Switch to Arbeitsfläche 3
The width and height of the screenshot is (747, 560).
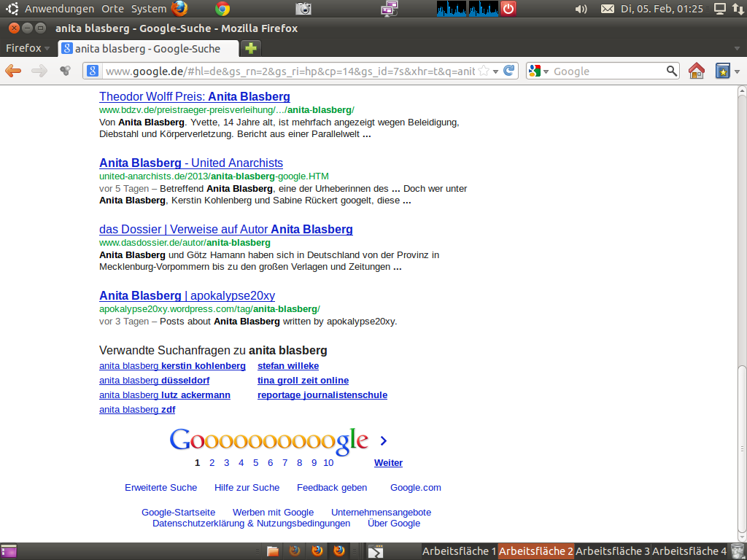tap(613, 551)
